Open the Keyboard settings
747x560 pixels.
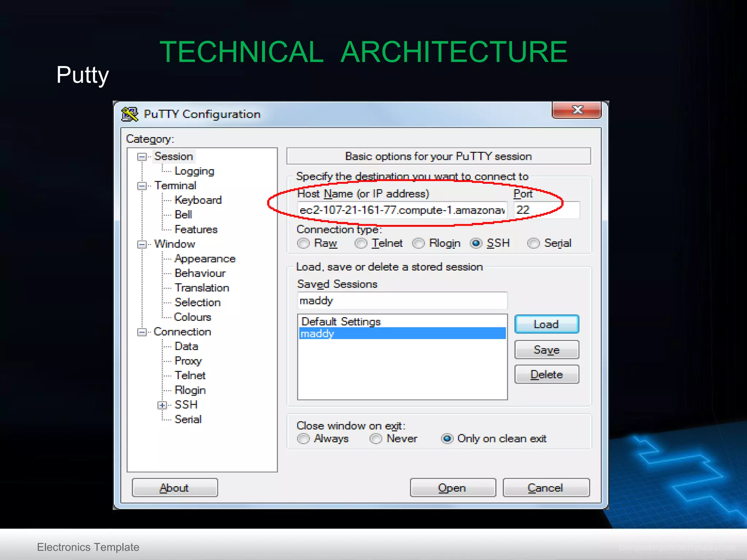[198, 200]
